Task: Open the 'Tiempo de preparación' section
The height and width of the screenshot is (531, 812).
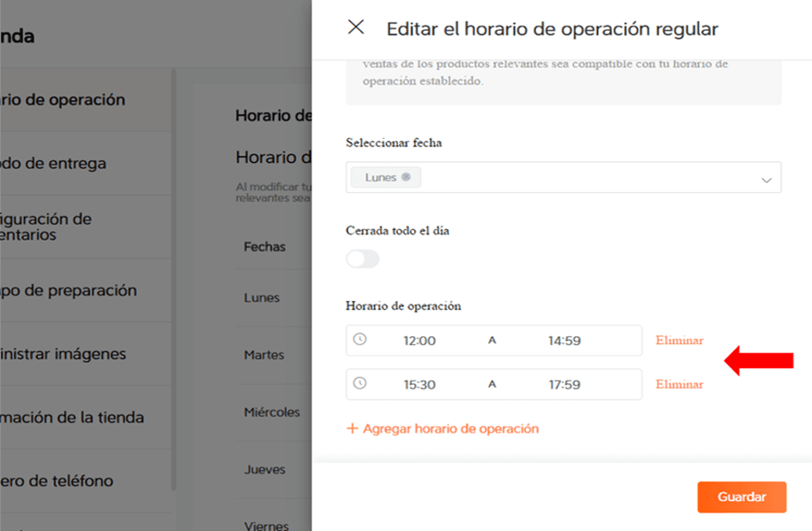Action: [x=62, y=290]
